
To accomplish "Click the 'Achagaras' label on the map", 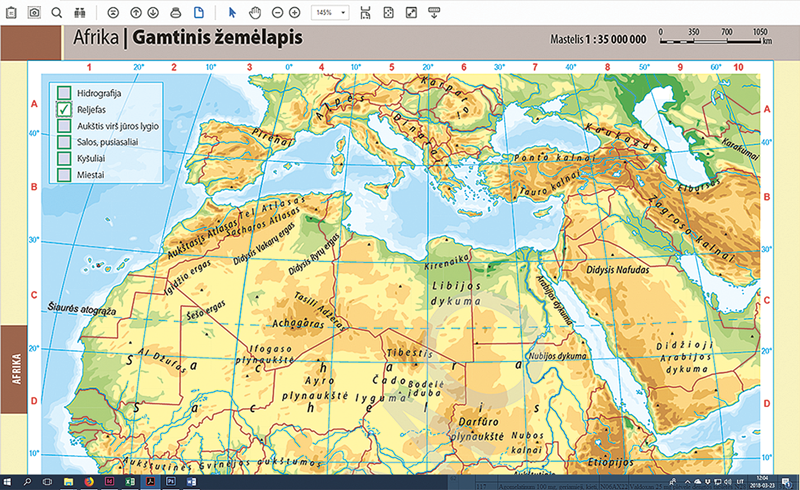I will coord(298,323).
